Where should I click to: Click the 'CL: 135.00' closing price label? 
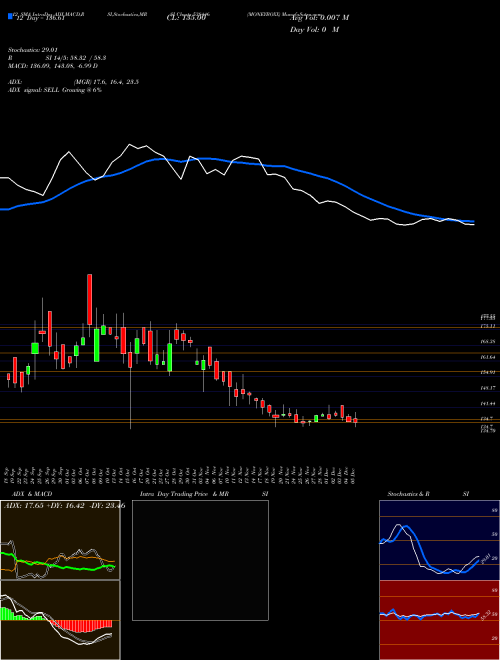[186, 18]
